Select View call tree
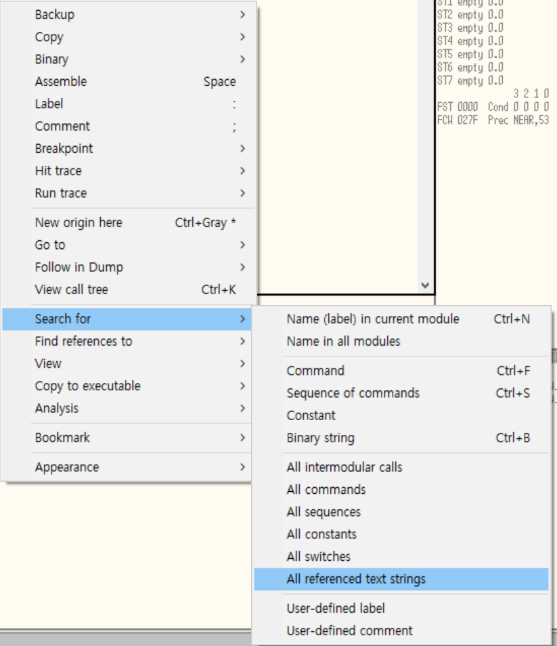This screenshot has height=646, width=557. (127, 289)
